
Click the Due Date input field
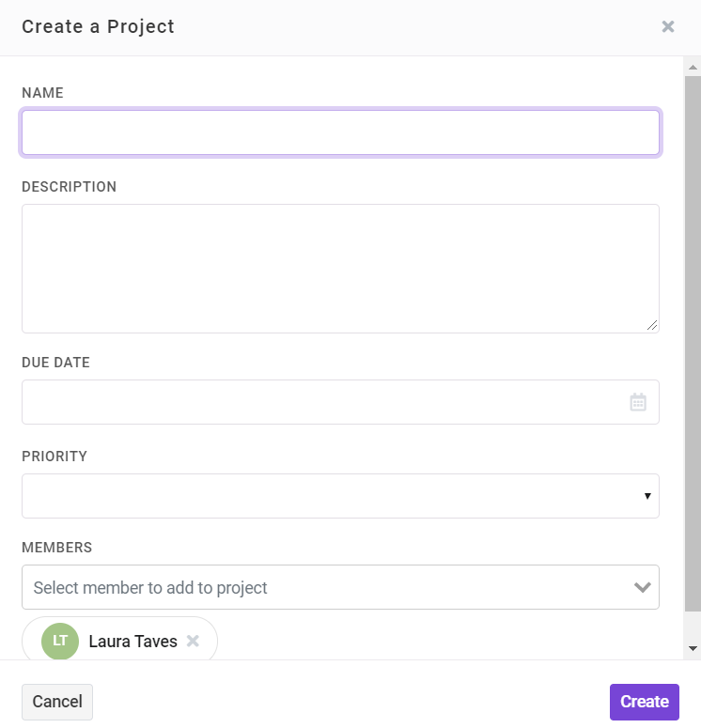click(x=340, y=402)
